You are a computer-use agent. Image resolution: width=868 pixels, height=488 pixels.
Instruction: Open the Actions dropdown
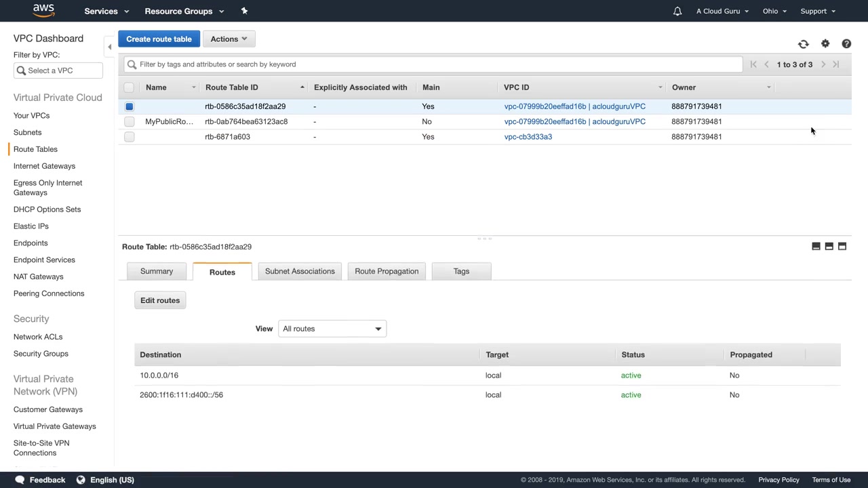pos(229,39)
